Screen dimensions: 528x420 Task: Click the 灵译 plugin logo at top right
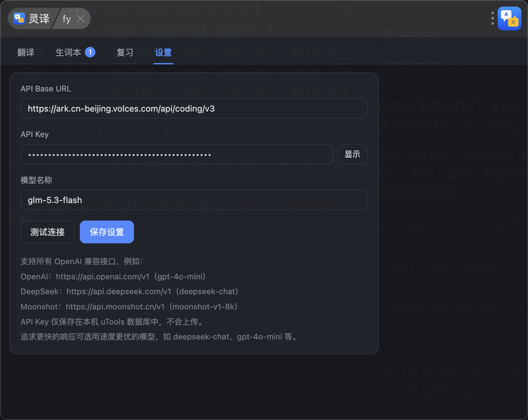click(x=510, y=18)
